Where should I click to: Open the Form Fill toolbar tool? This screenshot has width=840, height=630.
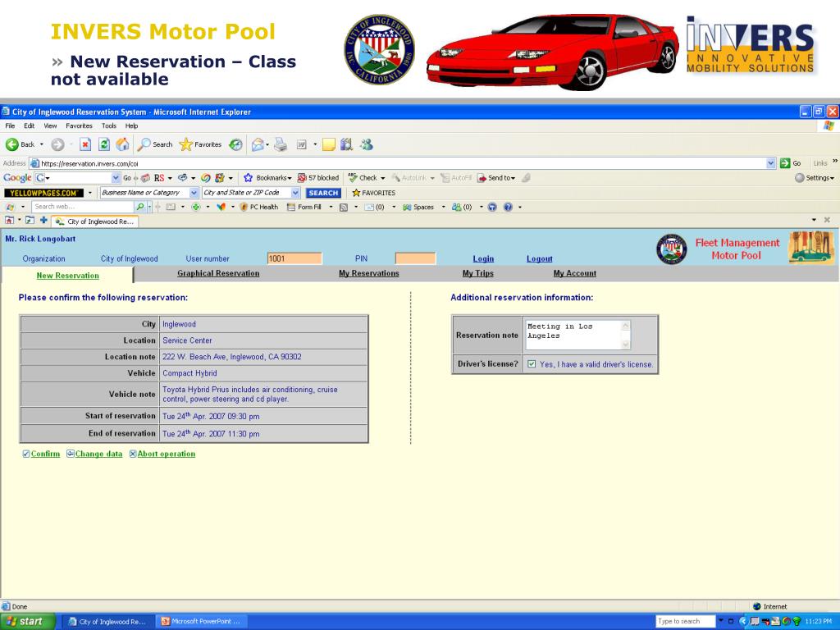(304, 207)
